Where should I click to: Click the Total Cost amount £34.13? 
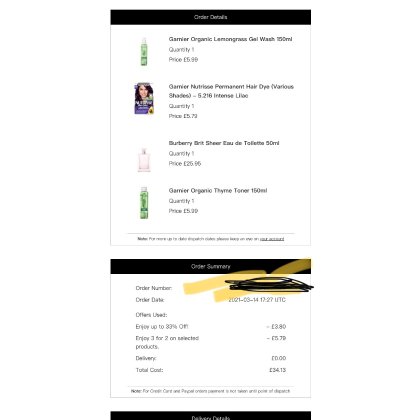click(278, 370)
